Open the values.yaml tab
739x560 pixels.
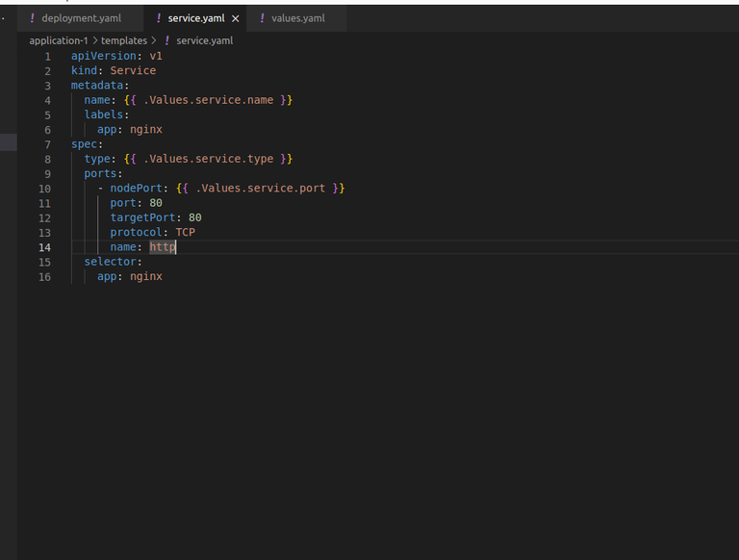[297, 18]
